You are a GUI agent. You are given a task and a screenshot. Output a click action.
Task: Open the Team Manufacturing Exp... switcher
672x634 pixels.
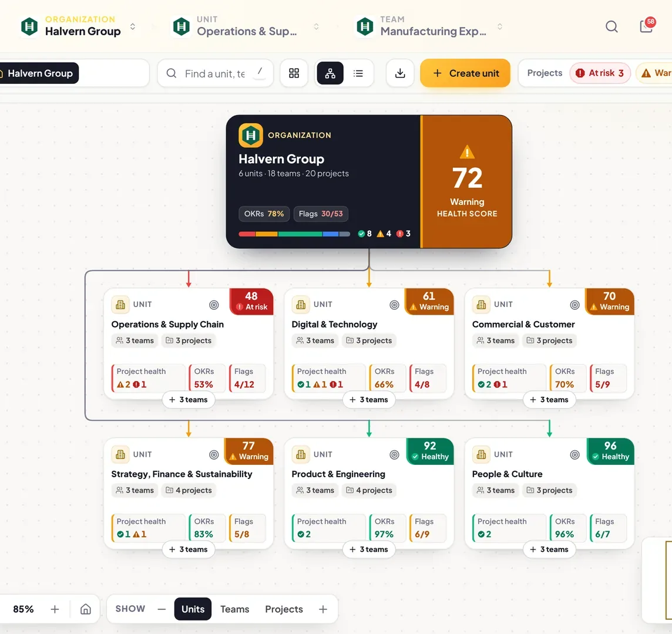pyautogui.click(x=429, y=26)
